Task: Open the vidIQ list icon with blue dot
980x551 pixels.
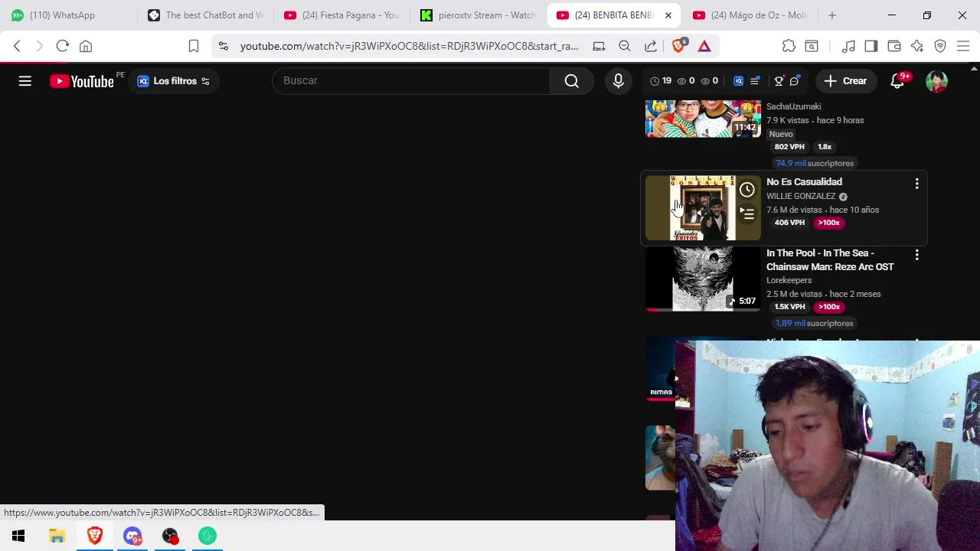Action: click(755, 81)
